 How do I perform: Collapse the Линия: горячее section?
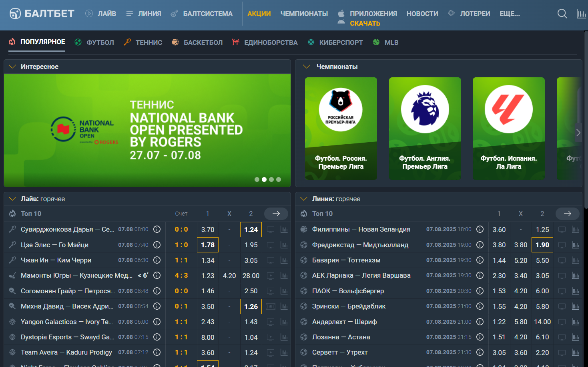[x=304, y=199]
